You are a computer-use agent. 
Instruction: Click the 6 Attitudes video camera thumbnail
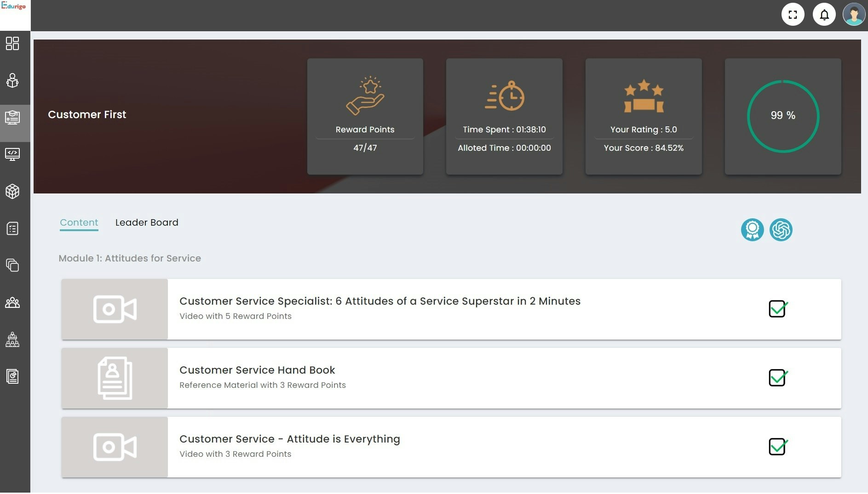[x=115, y=309]
